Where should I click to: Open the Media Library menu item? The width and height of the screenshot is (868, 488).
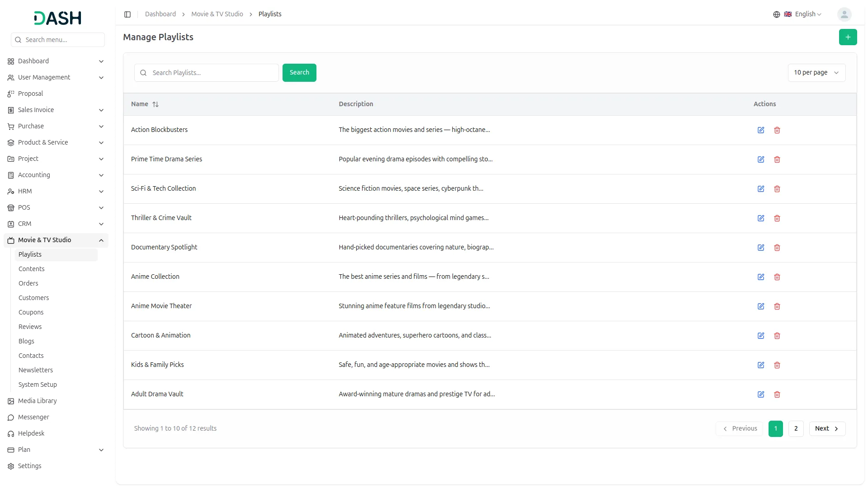click(x=38, y=401)
